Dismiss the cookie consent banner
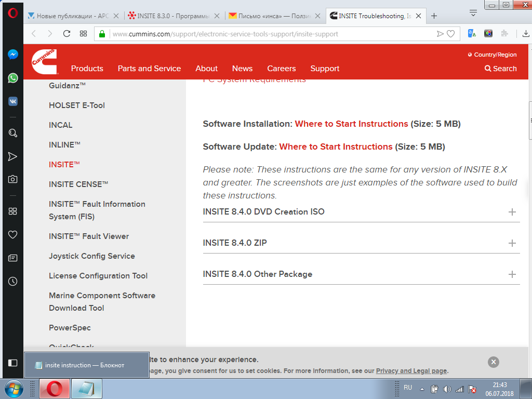 tap(494, 362)
